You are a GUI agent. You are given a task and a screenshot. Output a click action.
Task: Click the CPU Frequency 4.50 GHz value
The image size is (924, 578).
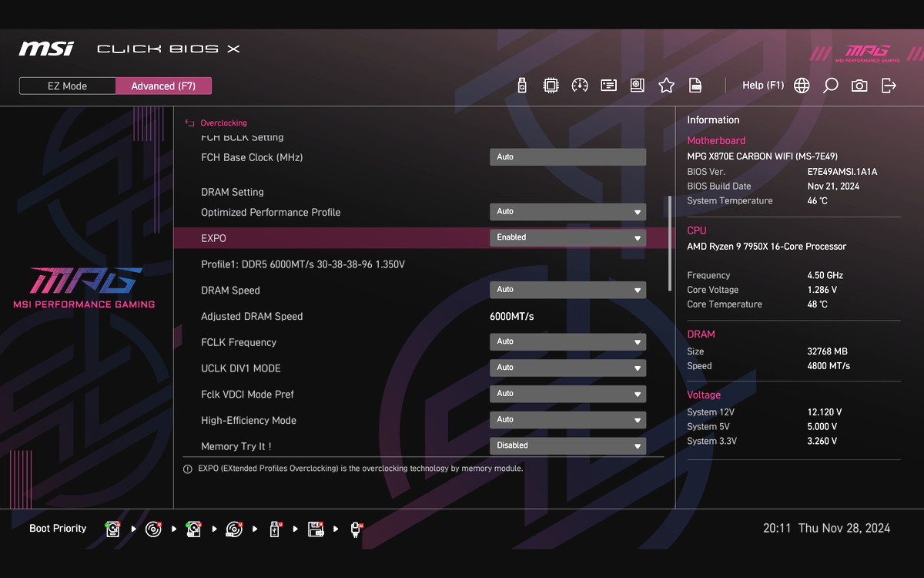[825, 276]
